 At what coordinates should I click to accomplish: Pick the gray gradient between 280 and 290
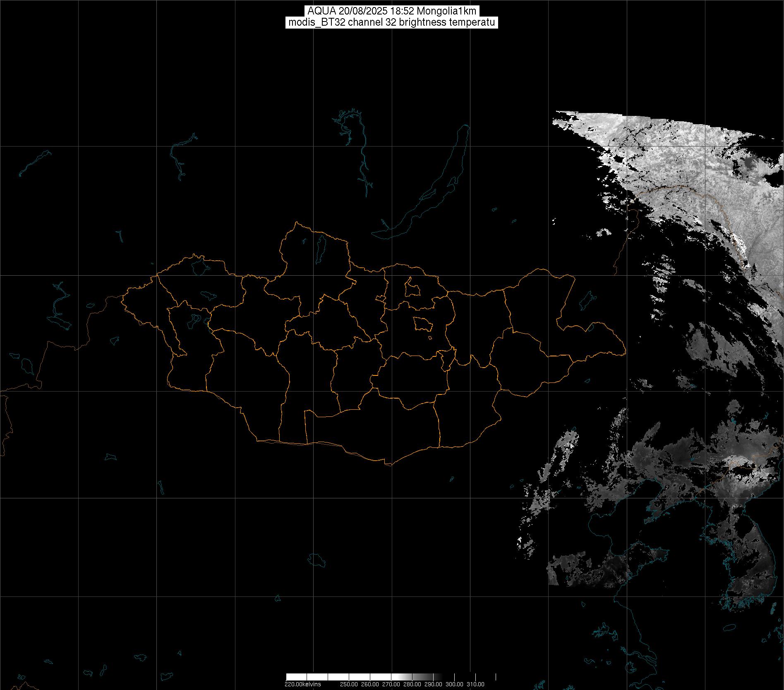422,677
